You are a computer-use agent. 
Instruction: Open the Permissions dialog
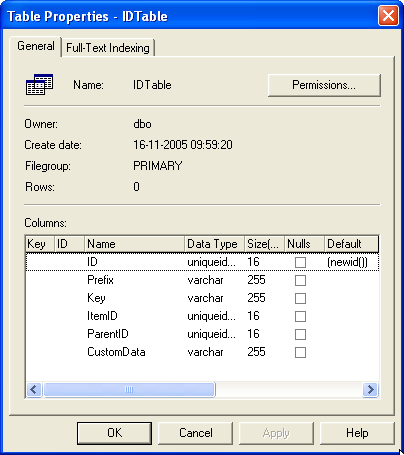pyautogui.click(x=324, y=85)
